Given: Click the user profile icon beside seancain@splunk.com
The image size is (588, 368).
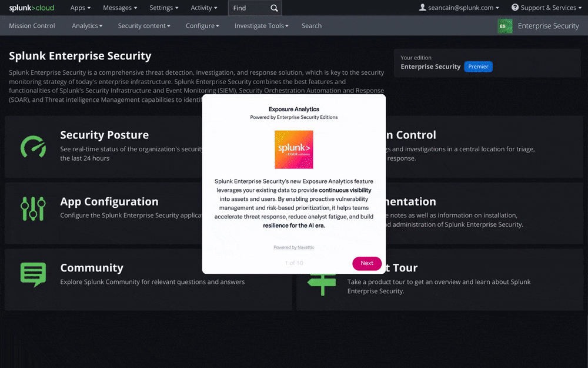Looking at the screenshot, I should click(x=422, y=7).
